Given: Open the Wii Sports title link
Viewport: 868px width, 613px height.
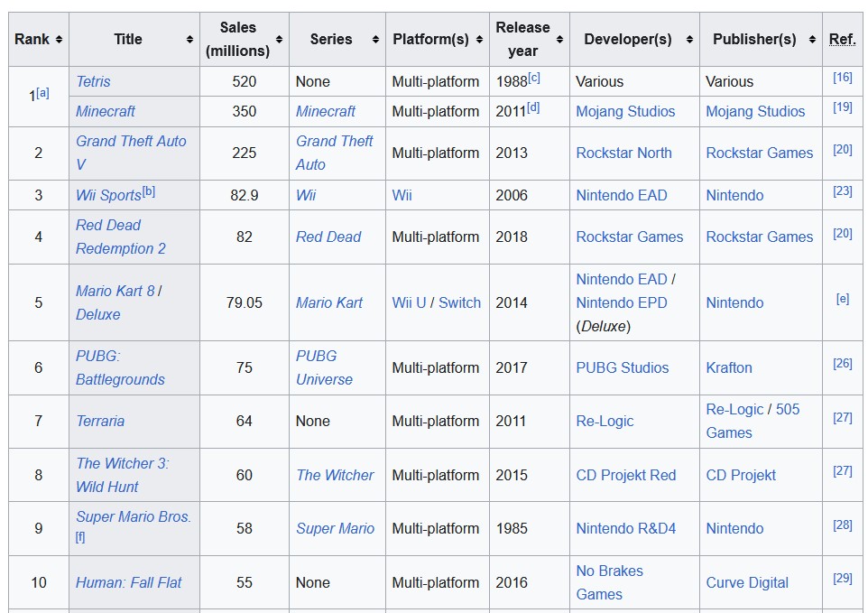Looking at the screenshot, I should (108, 196).
